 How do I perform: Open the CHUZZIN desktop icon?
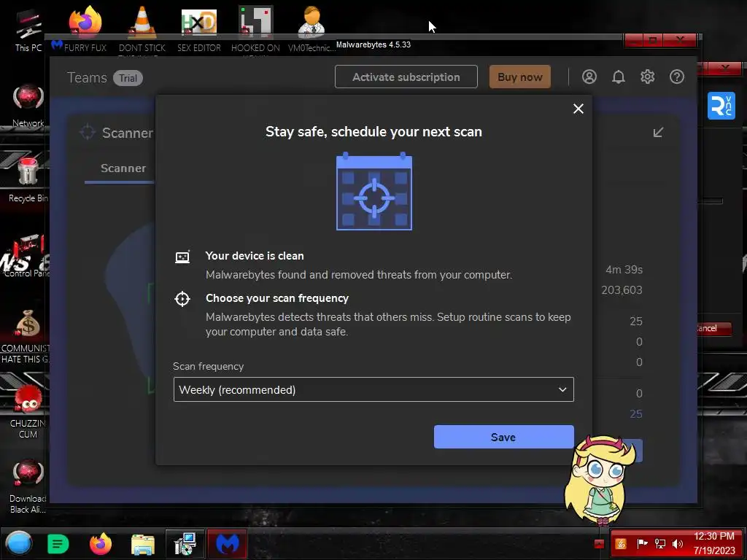click(28, 411)
